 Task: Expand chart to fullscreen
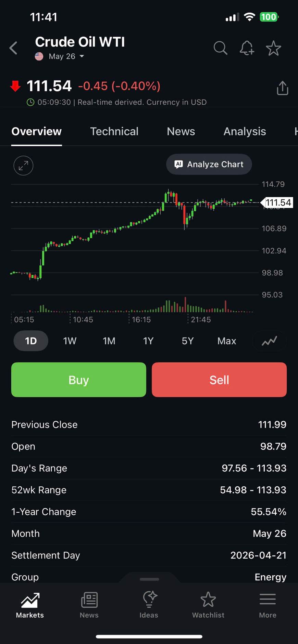[x=23, y=166]
